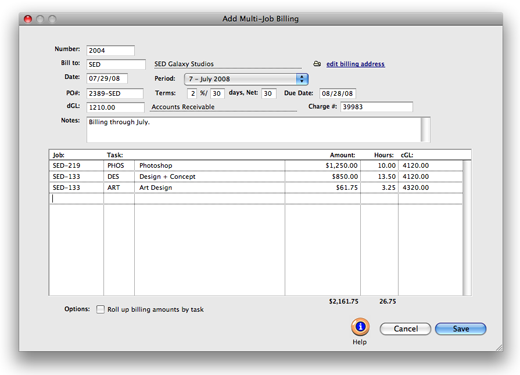
Task: Click the Terms discount days field
Action: 217,94
